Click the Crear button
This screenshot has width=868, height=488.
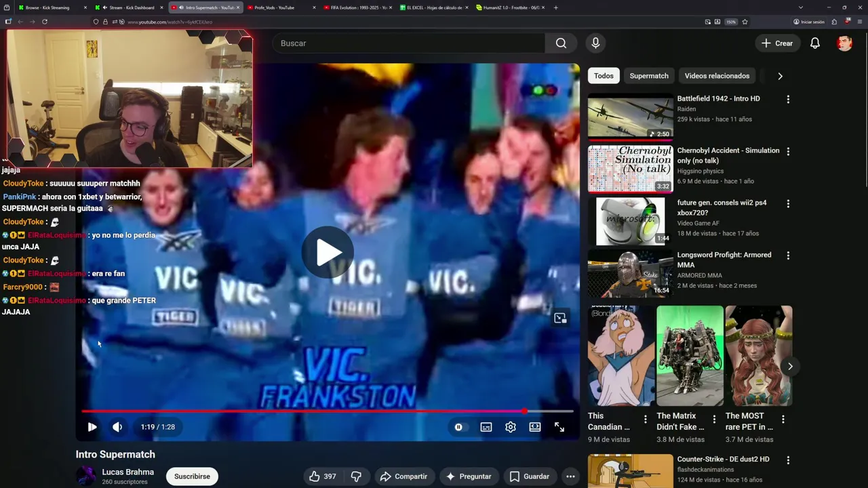(x=776, y=43)
